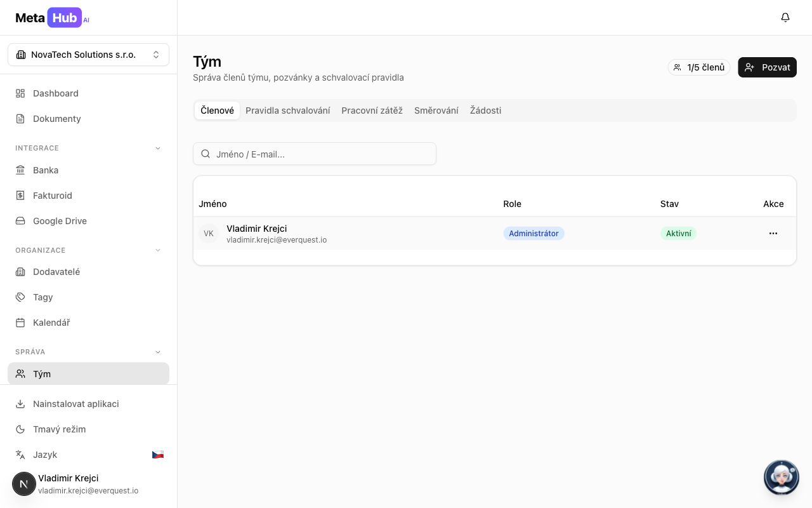Open Dodavatelé in the sidebar
Viewport: 812px width, 508px height.
point(56,272)
